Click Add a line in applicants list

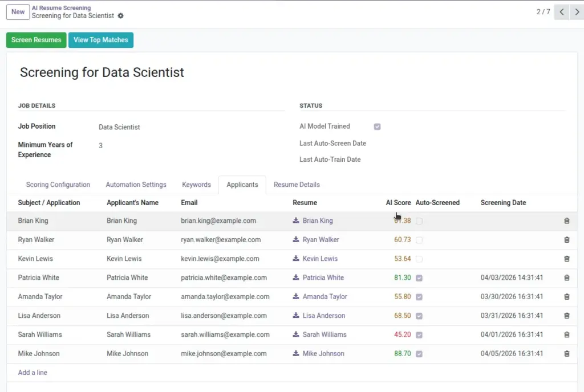pos(33,372)
